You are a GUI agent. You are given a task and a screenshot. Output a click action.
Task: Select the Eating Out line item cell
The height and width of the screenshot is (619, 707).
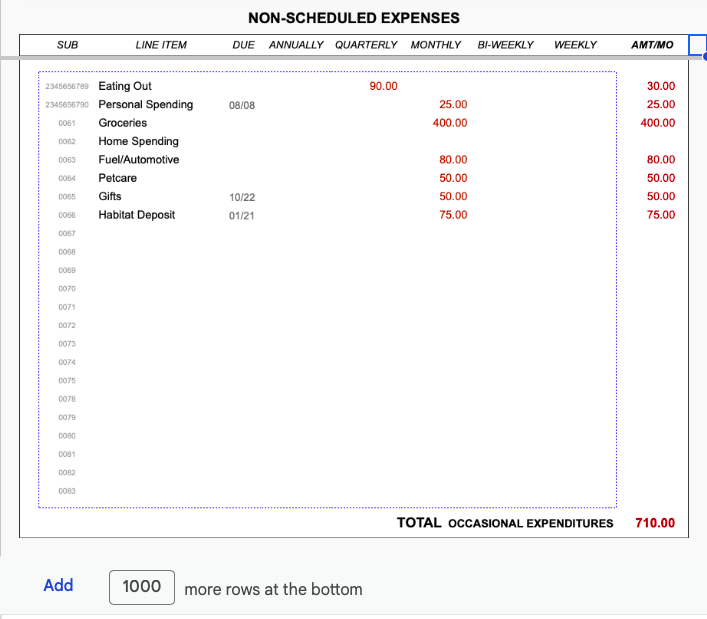click(125, 86)
